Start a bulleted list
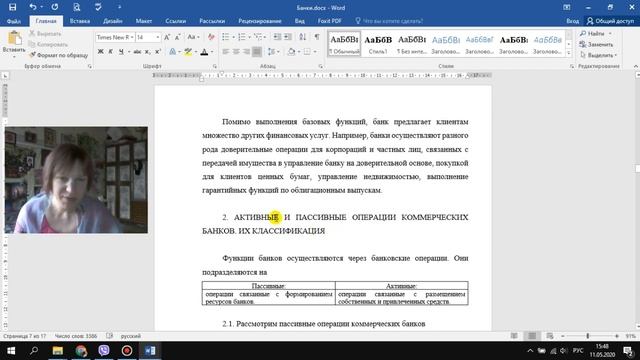This screenshot has height=360, width=640. pos(225,37)
